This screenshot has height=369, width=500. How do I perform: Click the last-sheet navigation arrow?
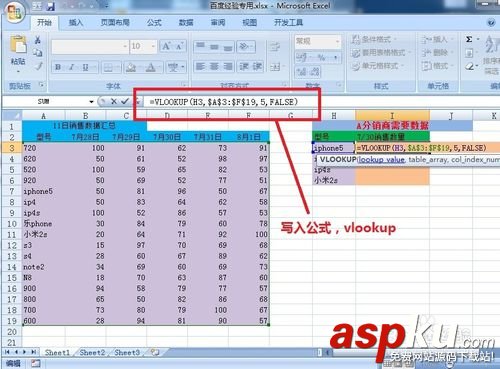tap(34, 352)
